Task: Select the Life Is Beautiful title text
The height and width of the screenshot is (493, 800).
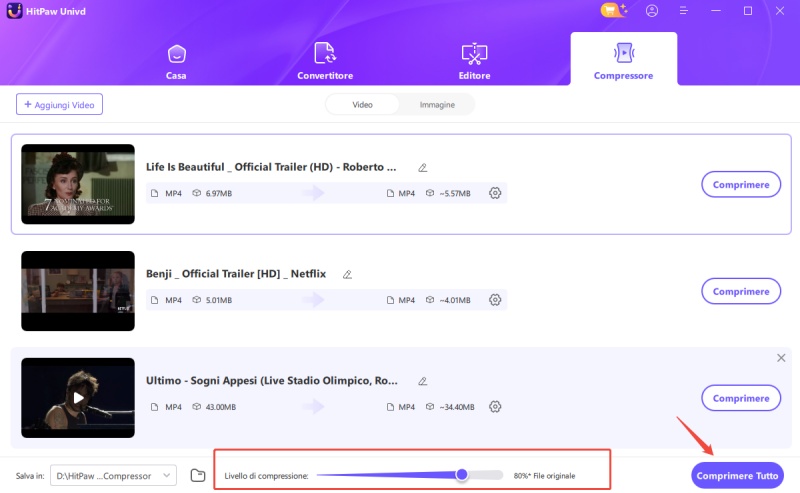Action: pos(271,167)
